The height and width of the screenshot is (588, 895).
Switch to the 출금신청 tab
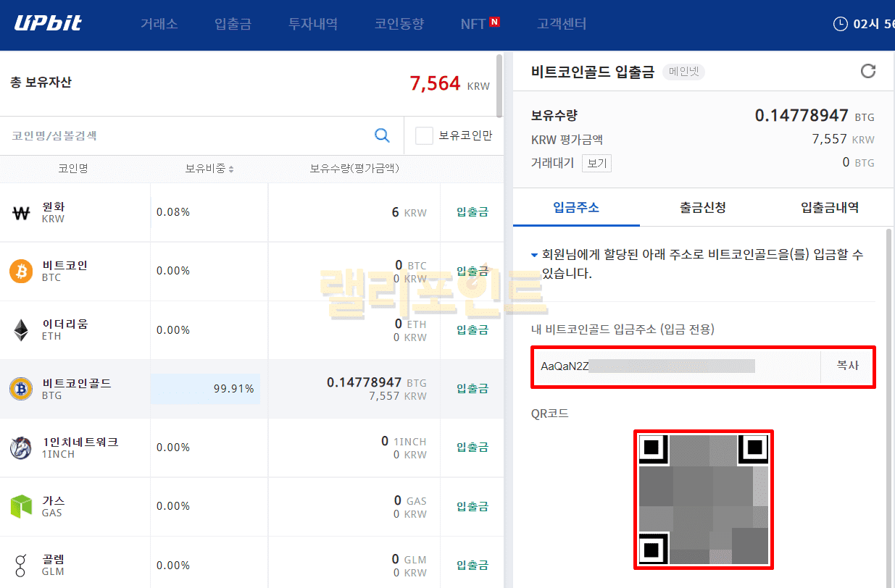[702, 208]
